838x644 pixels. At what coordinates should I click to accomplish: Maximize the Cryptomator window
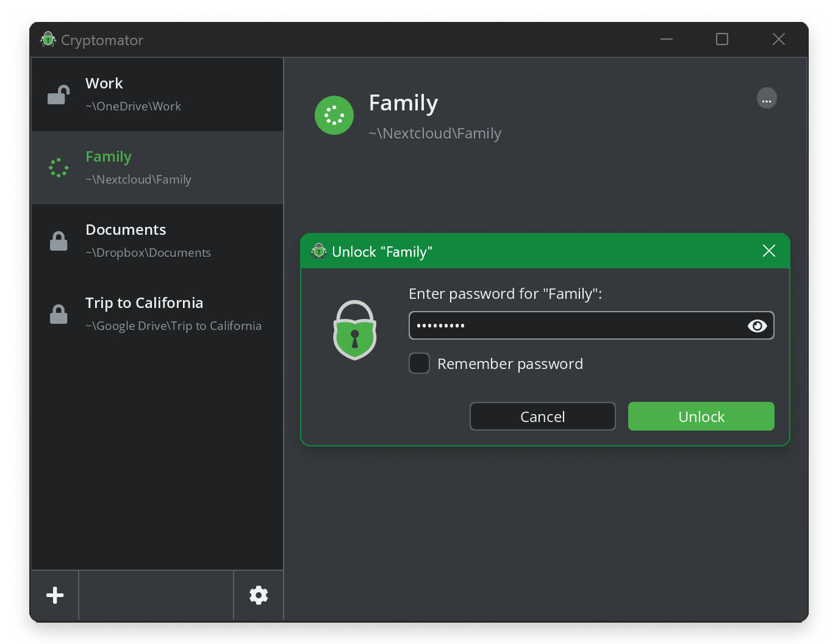(722, 40)
